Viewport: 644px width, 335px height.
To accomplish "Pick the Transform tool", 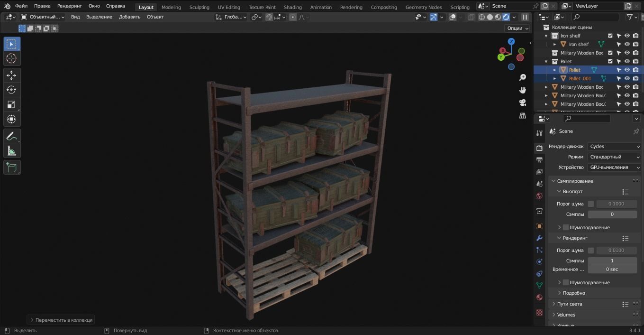I will tap(12, 119).
